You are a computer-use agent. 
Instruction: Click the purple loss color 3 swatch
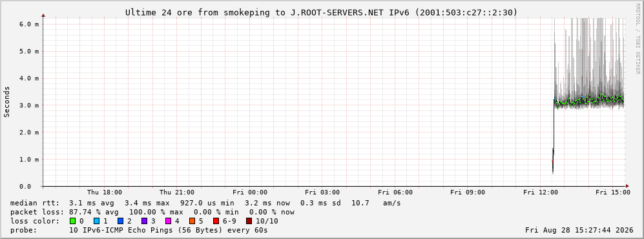tap(144, 221)
